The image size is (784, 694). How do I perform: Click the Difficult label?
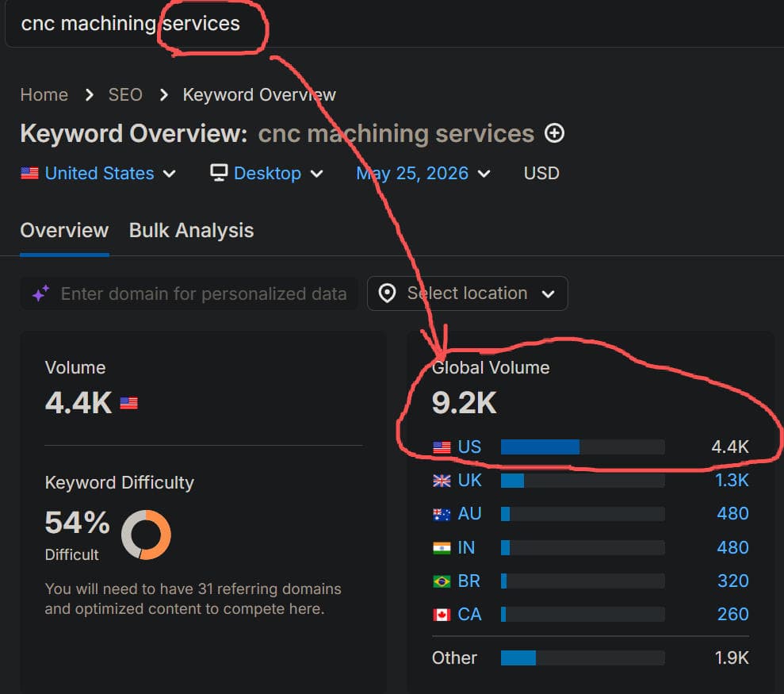[71, 555]
